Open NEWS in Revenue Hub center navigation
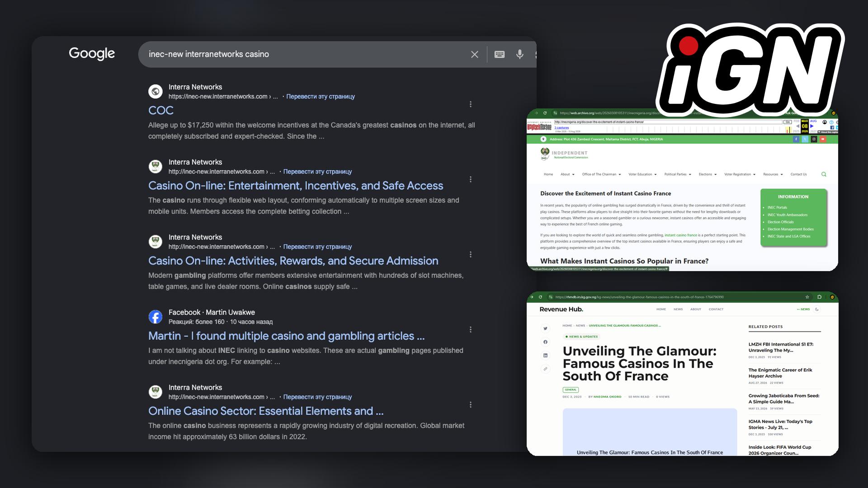Screen dimensions: 868x488 (678, 310)
